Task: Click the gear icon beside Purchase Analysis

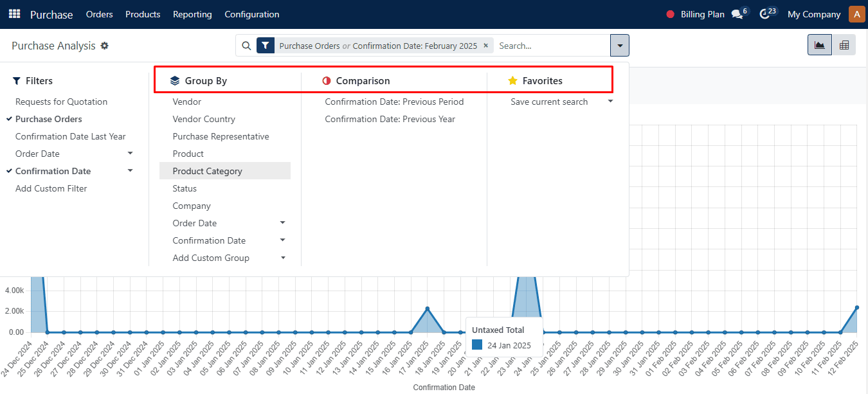Action: (x=105, y=46)
